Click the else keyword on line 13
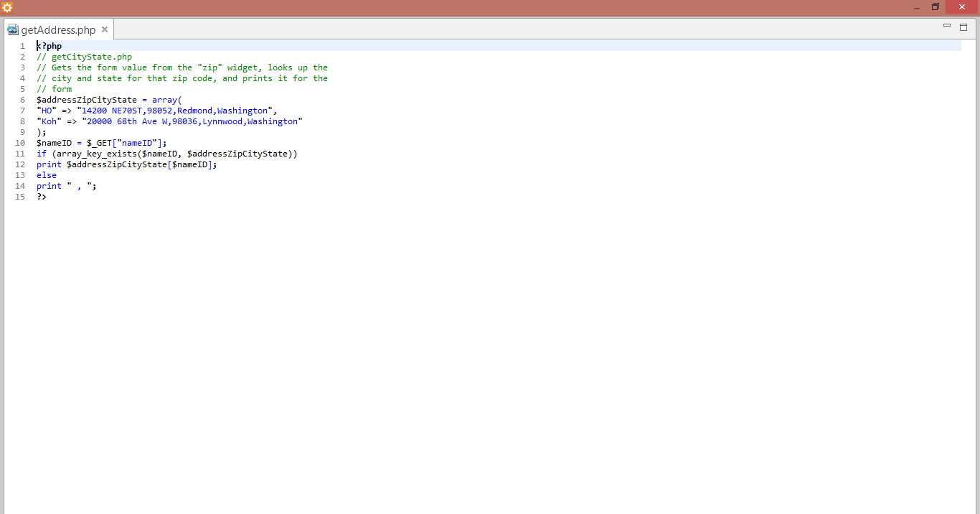This screenshot has height=514, width=980. (47, 175)
